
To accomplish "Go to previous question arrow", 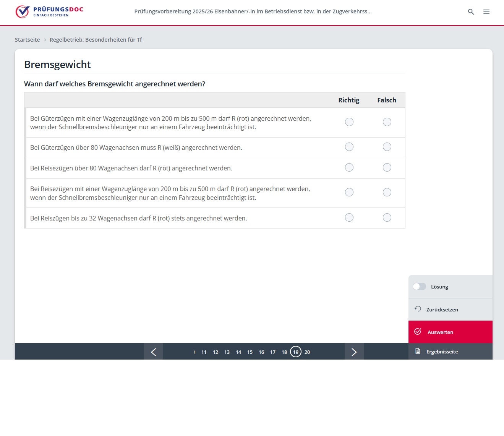I will tap(153, 352).
